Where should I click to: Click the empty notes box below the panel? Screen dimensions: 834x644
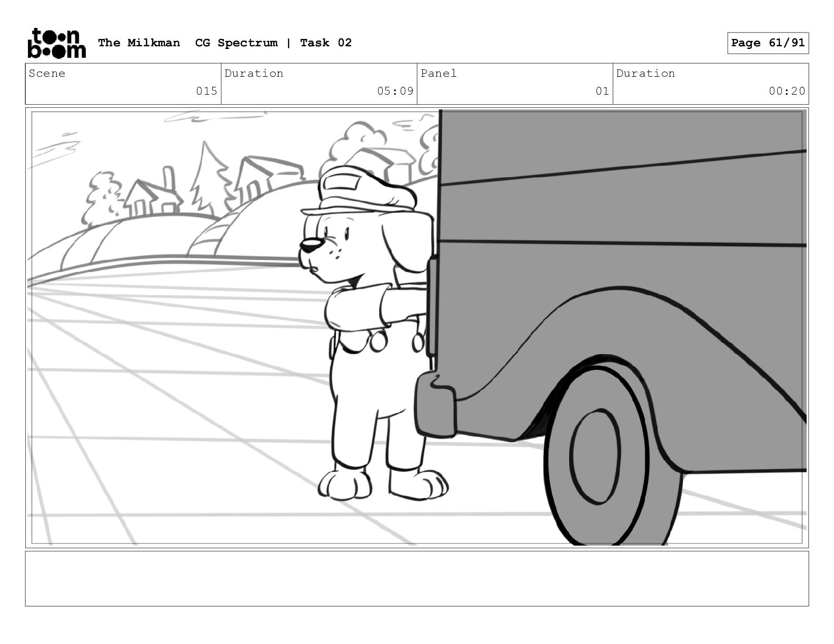click(417, 579)
